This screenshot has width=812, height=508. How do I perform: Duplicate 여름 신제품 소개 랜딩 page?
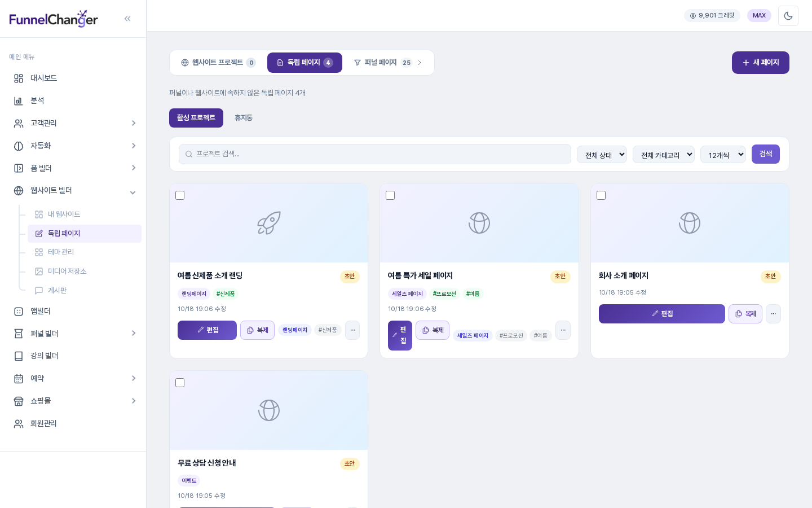pyautogui.click(x=258, y=330)
